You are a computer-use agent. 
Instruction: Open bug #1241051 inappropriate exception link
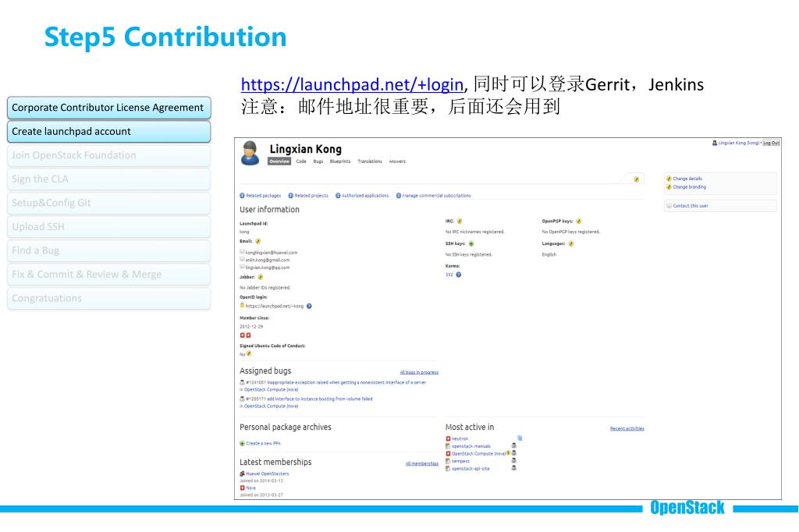336,382
